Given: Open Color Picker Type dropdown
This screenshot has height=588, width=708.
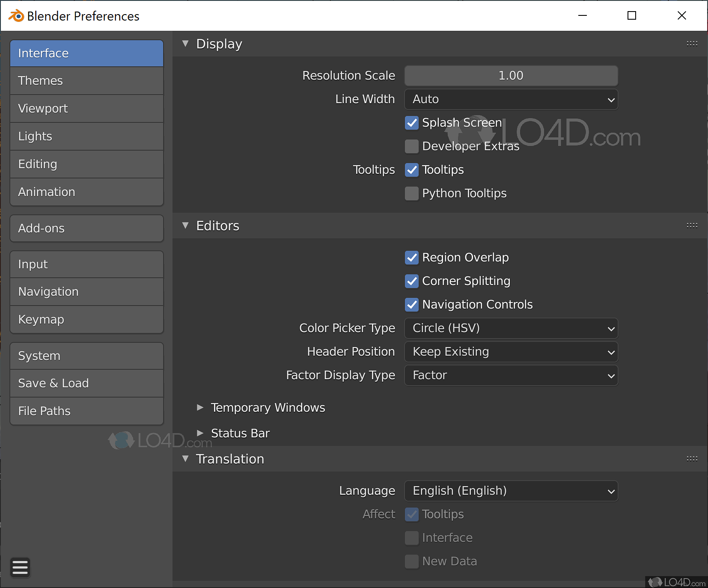Looking at the screenshot, I should pyautogui.click(x=511, y=328).
